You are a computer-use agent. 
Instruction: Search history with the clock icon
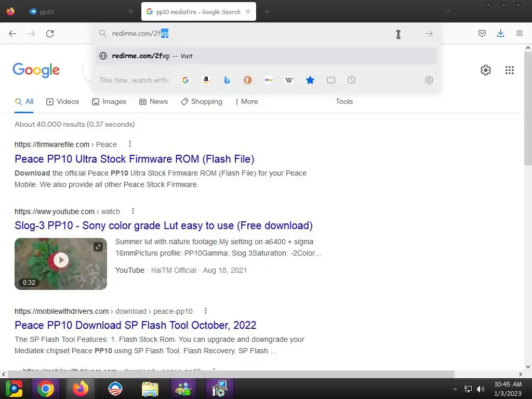click(x=352, y=80)
